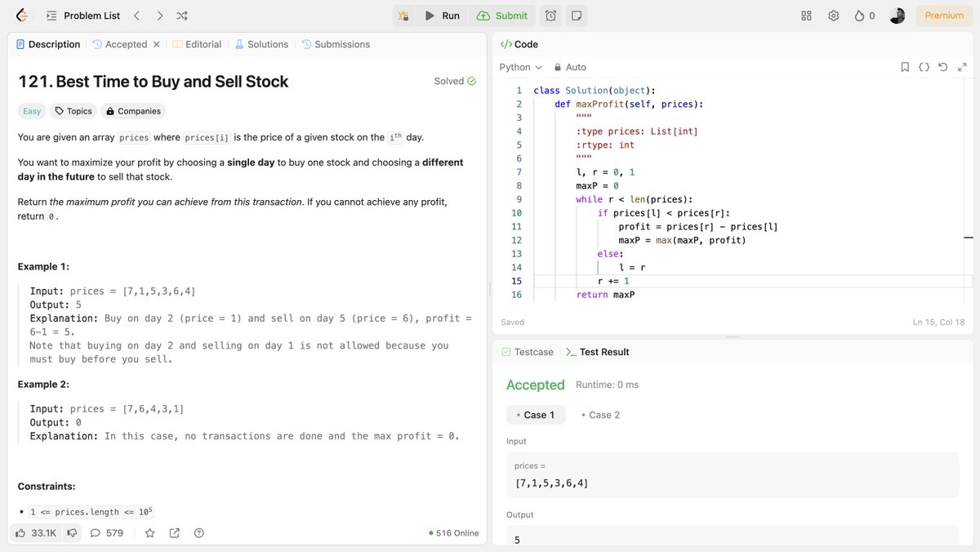
Task: Click the Solved status indicator
Action: tap(455, 81)
